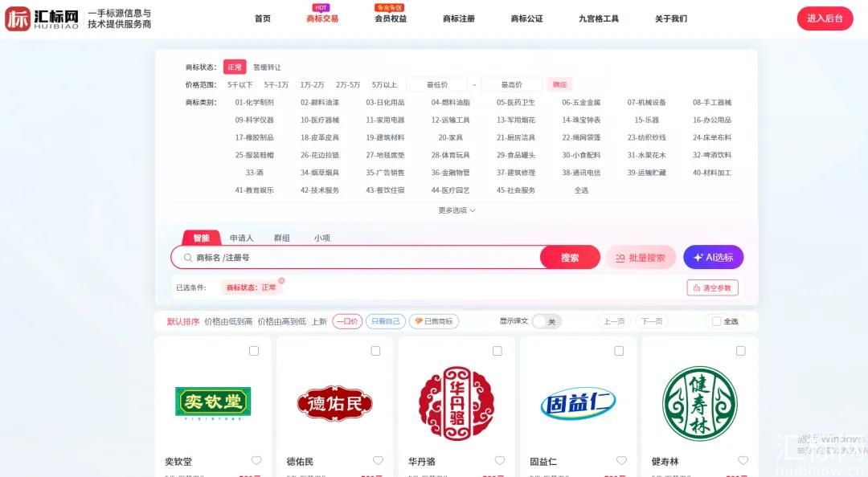The image size is (868, 477).
Task: Remove the 商标状态 正常 filter tag
Action: pyautogui.click(x=282, y=280)
